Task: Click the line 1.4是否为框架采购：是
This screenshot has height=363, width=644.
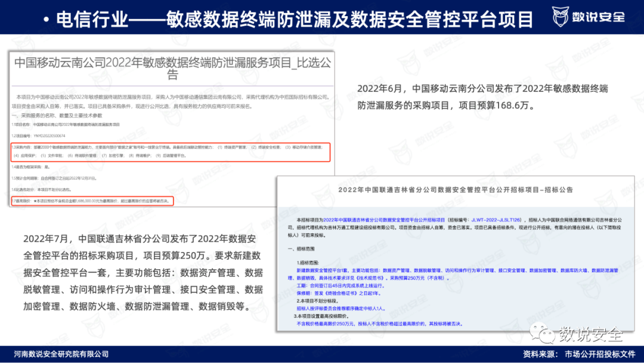Action: [x=30, y=167]
